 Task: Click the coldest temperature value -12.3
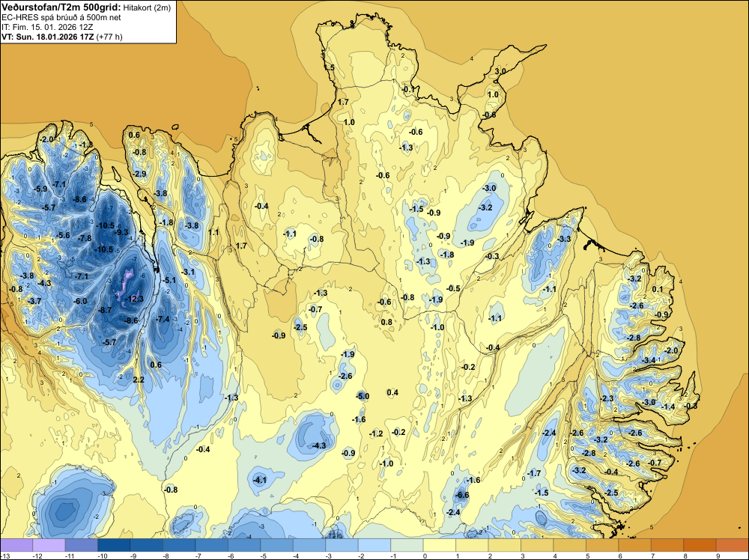click(134, 299)
